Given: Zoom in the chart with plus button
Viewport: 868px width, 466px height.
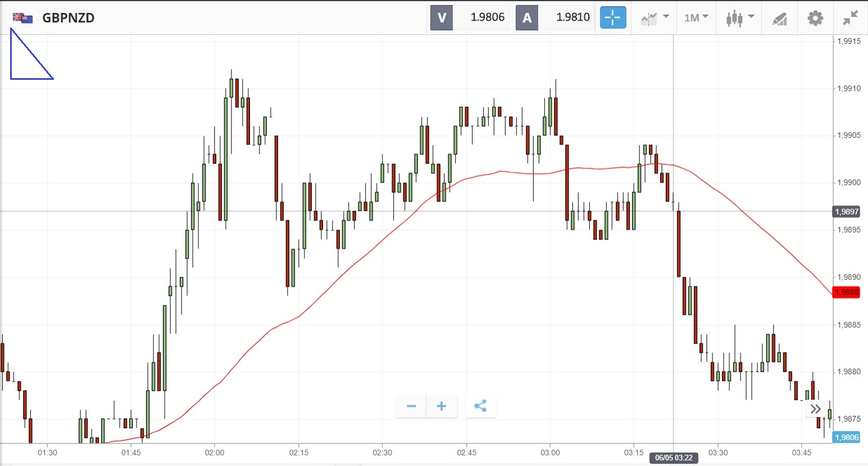Looking at the screenshot, I should 442,406.
